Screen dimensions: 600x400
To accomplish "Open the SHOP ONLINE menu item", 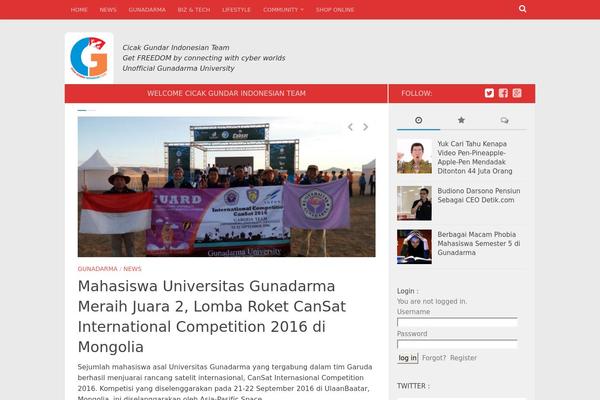I will point(335,10).
